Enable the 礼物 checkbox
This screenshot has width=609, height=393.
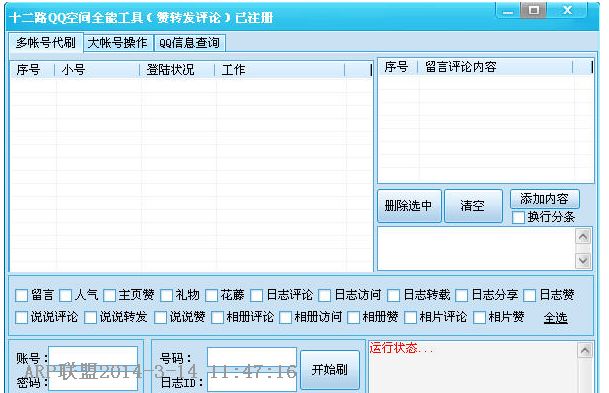[x=167, y=295]
